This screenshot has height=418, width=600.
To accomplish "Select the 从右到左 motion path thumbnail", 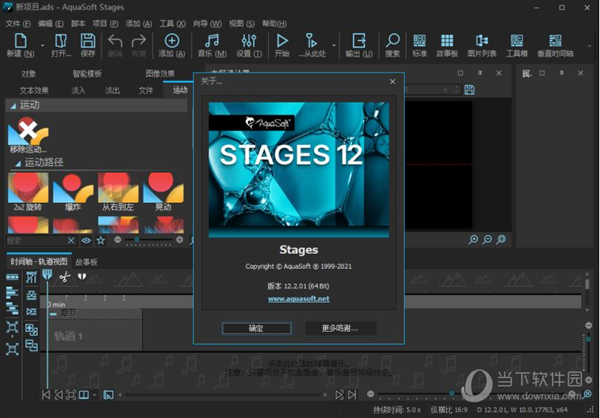I will coord(118,192).
